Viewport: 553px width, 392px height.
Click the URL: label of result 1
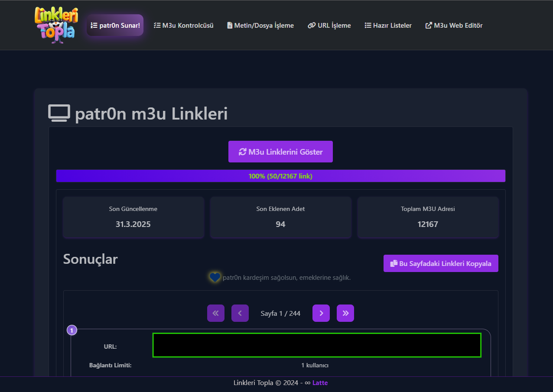pyautogui.click(x=110, y=347)
